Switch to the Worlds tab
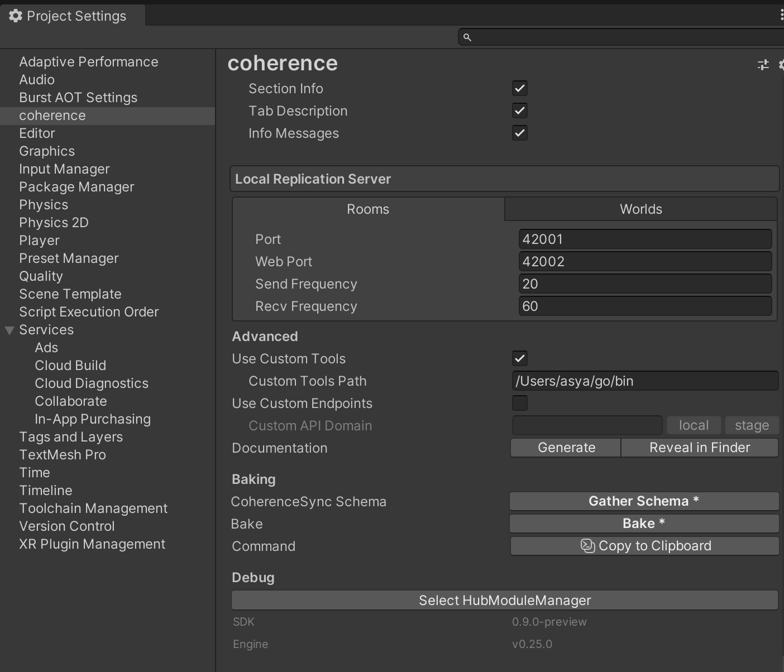784x672 pixels. 640,209
